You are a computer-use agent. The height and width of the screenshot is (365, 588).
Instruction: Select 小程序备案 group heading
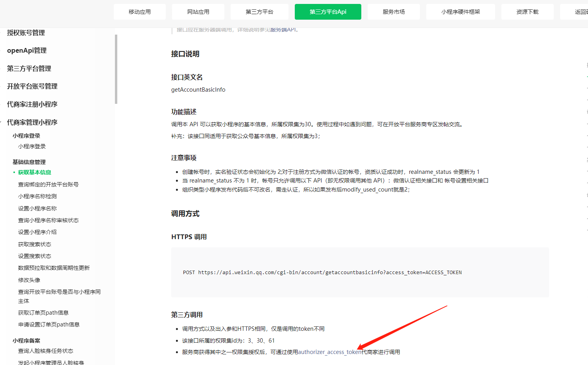point(26,341)
